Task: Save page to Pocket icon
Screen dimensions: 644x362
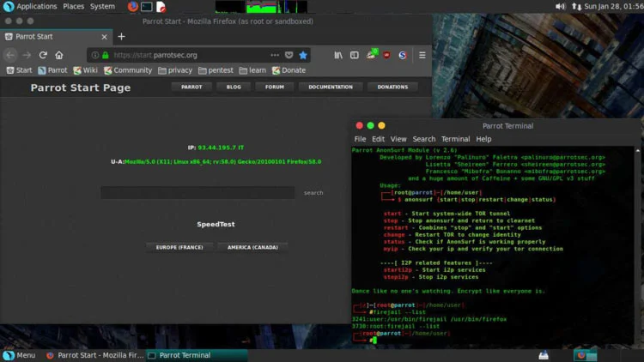Action: coord(289,55)
